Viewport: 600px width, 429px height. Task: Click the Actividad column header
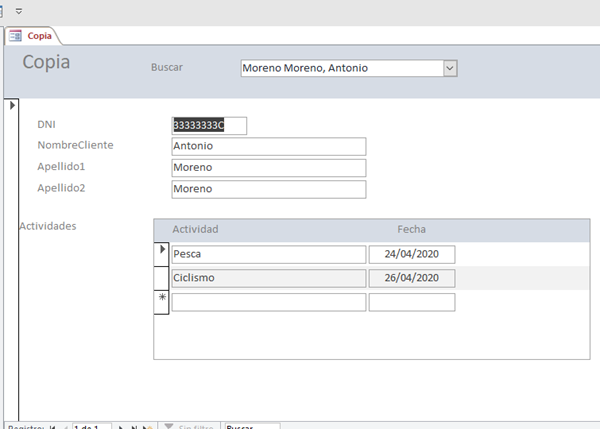[x=195, y=229]
